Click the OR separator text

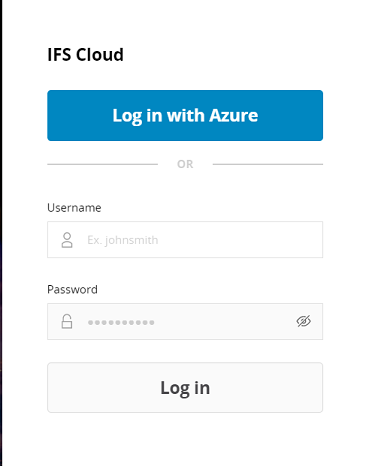[x=185, y=164]
